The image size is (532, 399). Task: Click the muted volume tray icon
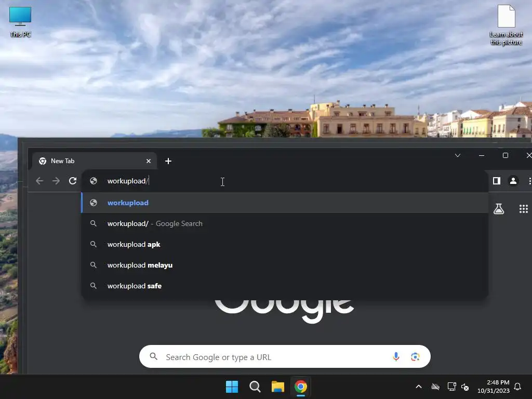pyautogui.click(x=465, y=387)
